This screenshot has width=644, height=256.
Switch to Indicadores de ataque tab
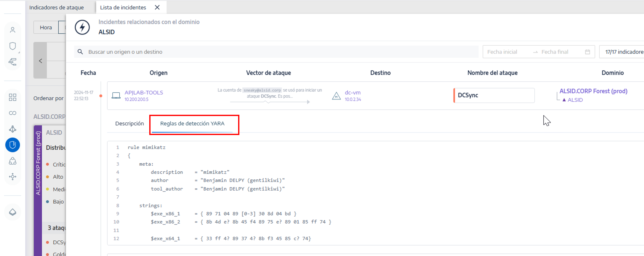click(x=57, y=7)
